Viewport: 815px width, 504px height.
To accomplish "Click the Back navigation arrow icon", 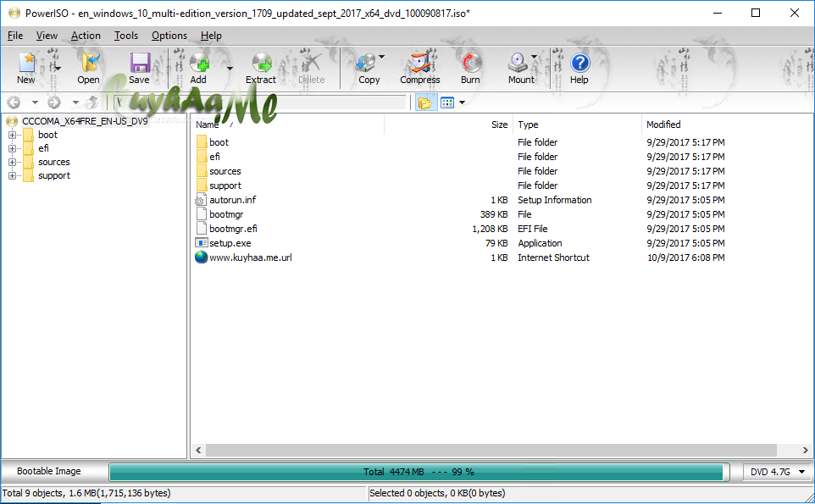I will coord(14,102).
